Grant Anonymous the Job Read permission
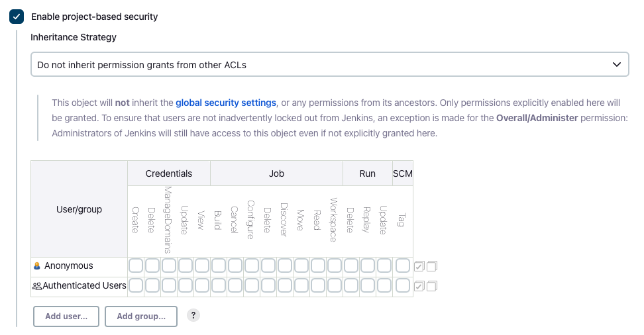644x335 pixels. [x=318, y=266]
